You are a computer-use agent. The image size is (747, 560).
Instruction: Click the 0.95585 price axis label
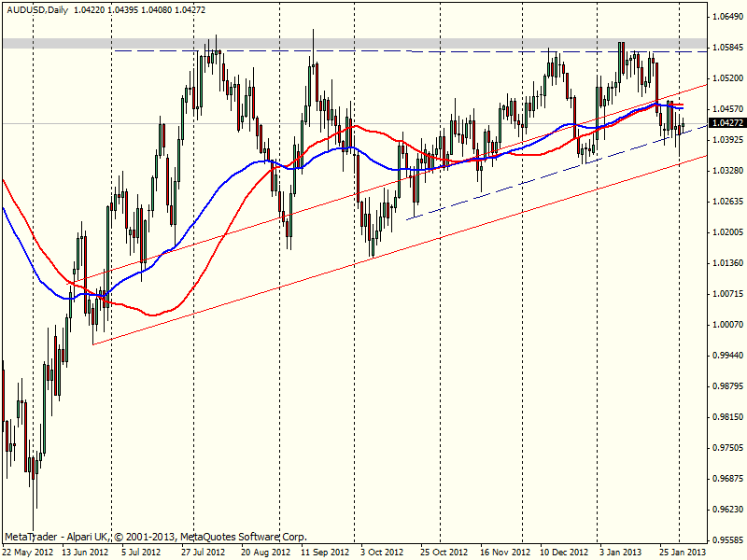point(726,540)
